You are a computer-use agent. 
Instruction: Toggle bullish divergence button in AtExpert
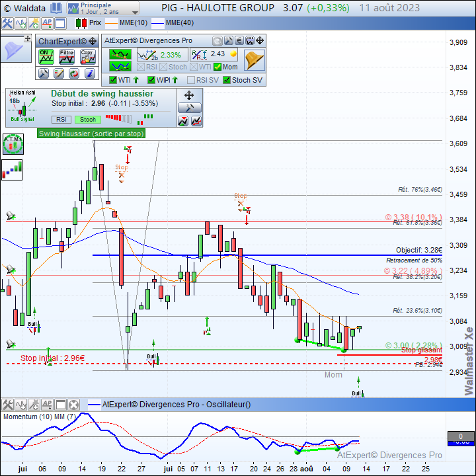[x=120, y=66]
